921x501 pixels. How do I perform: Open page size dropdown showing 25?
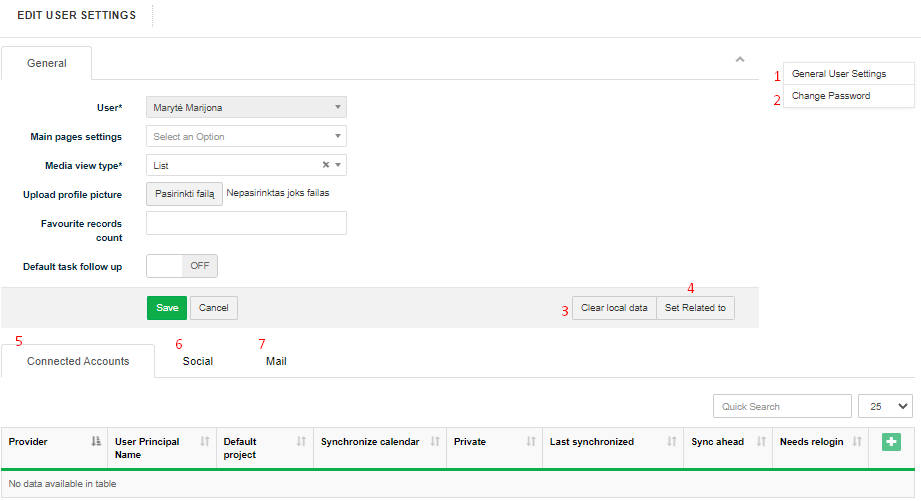pos(885,406)
